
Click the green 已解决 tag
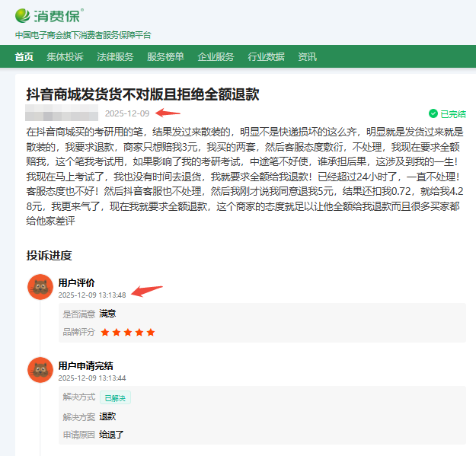point(116,397)
